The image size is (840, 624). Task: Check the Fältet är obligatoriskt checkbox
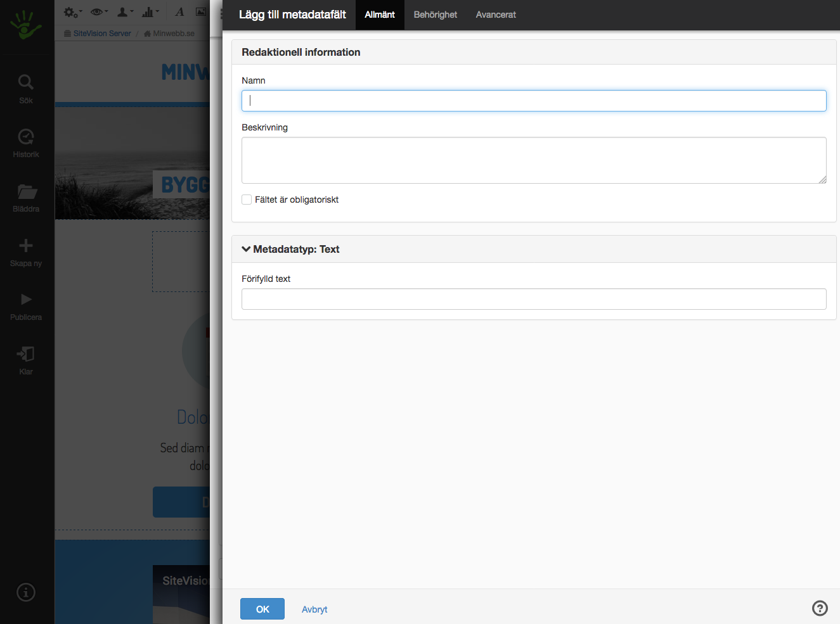pos(247,200)
